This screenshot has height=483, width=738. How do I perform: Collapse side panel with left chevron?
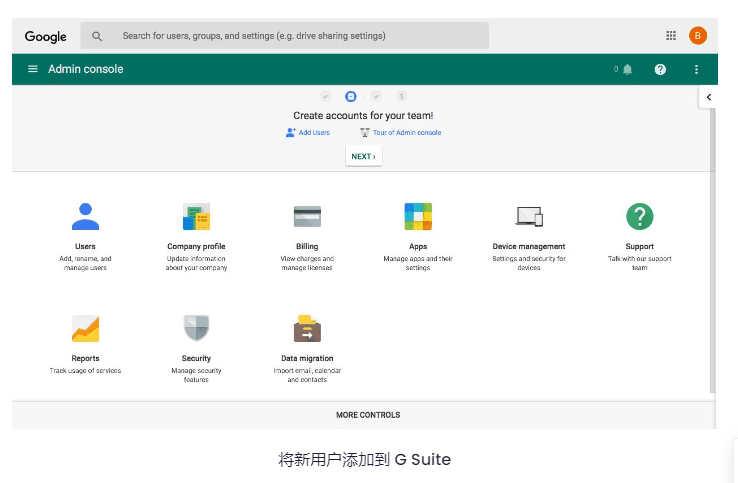coord(708,97)
